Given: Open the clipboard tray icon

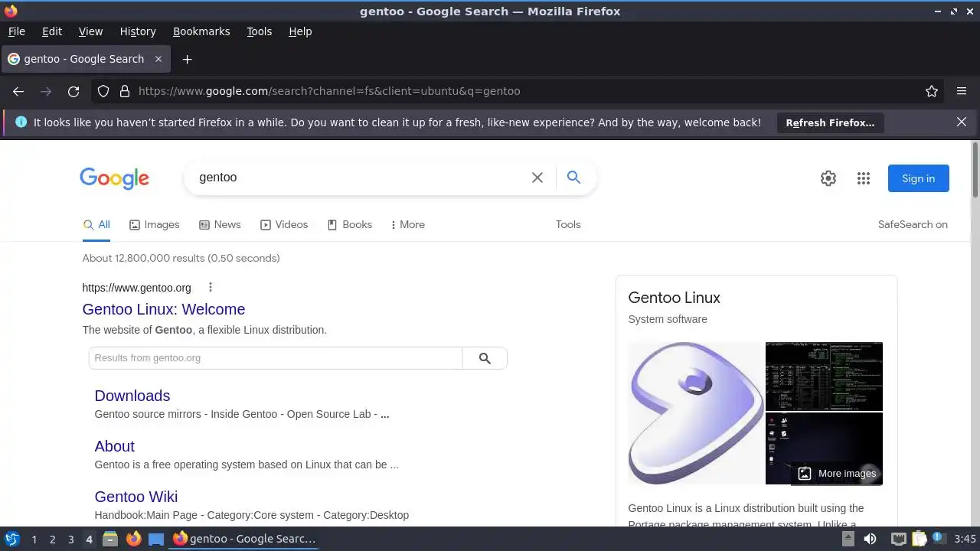Looking at the screenshot, I should click(x=920, y=540).
